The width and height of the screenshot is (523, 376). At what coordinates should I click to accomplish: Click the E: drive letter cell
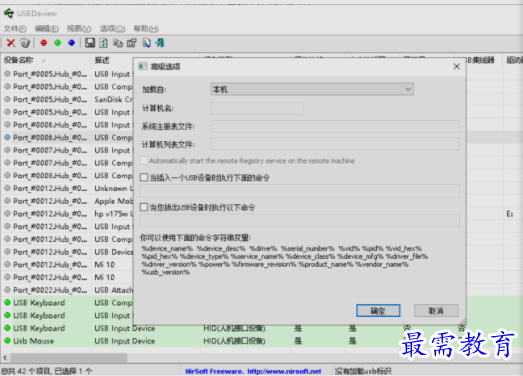(510, 214)
